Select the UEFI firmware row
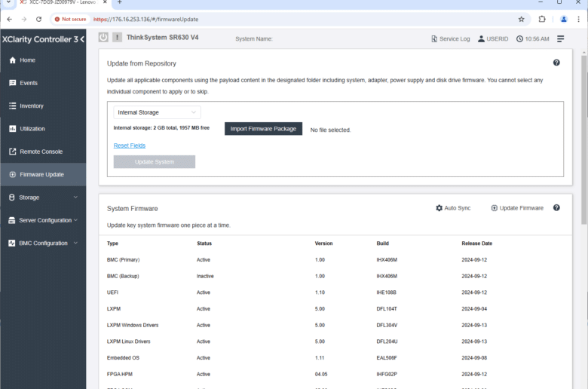Viewport: 588px width, 389px height. (335, 293)
